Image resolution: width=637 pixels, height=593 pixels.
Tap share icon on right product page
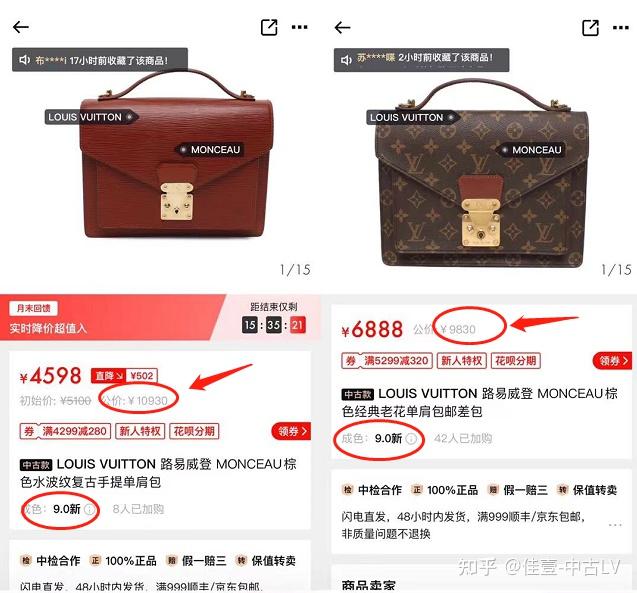coord(590,27)
